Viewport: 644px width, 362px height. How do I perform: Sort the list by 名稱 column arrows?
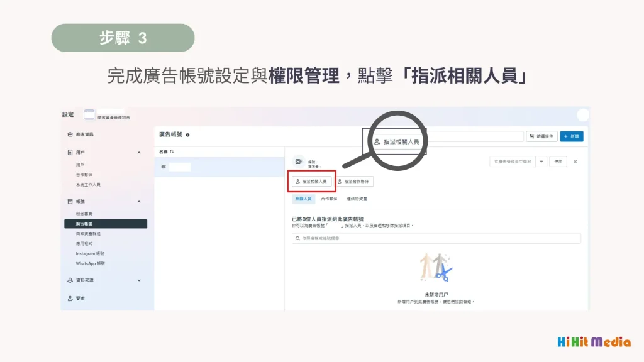click(172, 151)
